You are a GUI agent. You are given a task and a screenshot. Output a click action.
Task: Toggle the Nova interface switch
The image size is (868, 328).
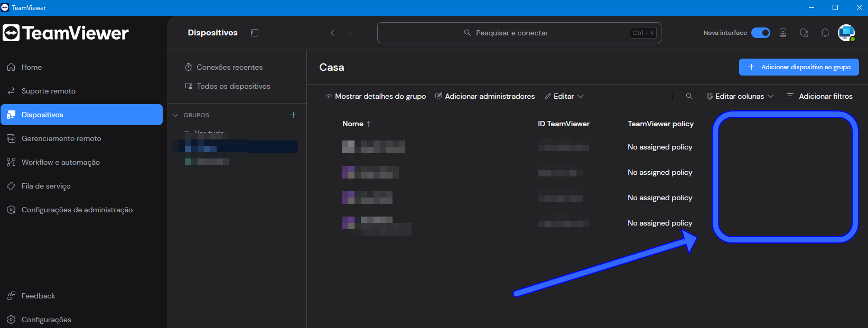tap(761, 33)
